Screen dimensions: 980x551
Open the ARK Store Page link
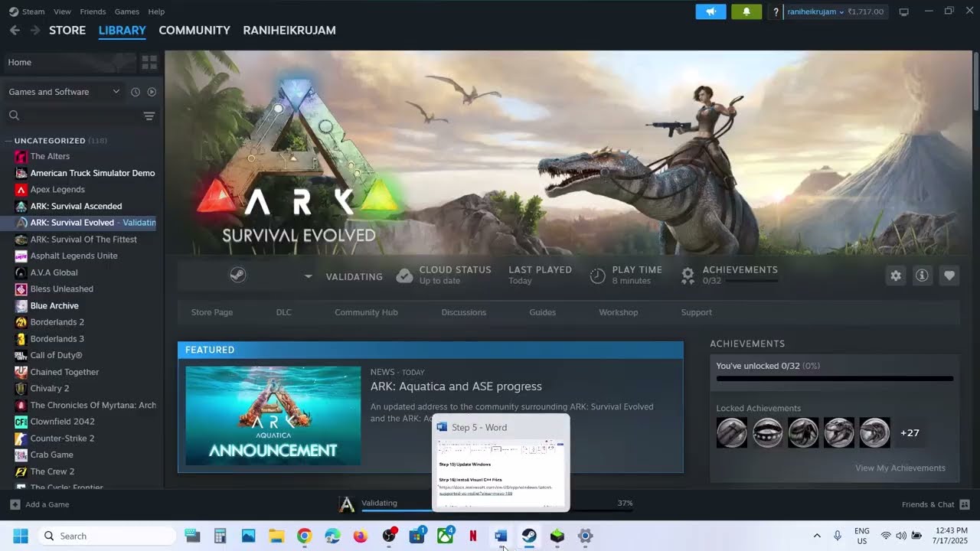pos(212,312)
